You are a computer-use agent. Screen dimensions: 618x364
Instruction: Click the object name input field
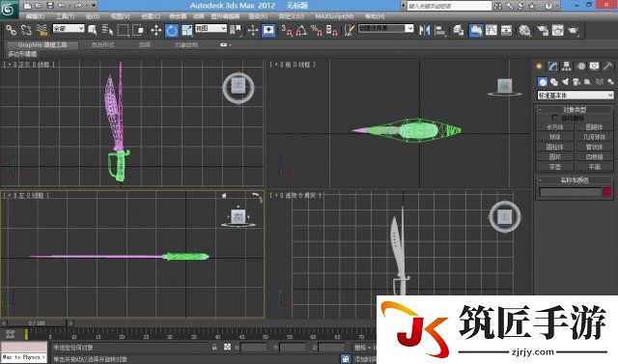coord(570,192)
